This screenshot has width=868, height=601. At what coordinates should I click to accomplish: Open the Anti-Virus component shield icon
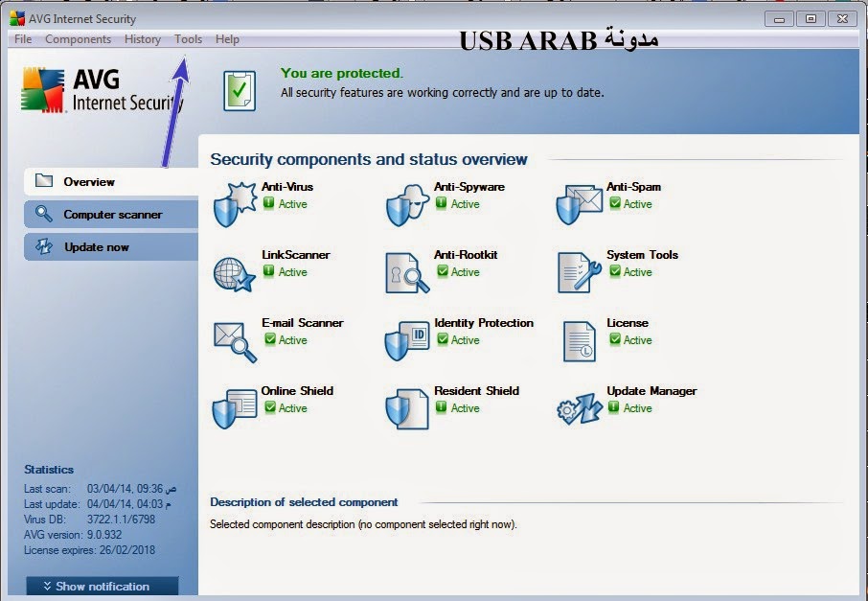(234, 204)
